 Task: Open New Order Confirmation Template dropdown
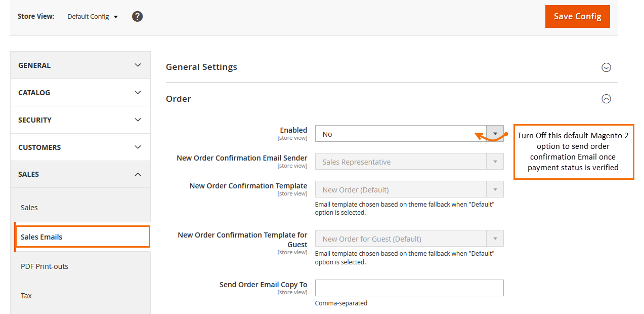click(x=409, y=189)
